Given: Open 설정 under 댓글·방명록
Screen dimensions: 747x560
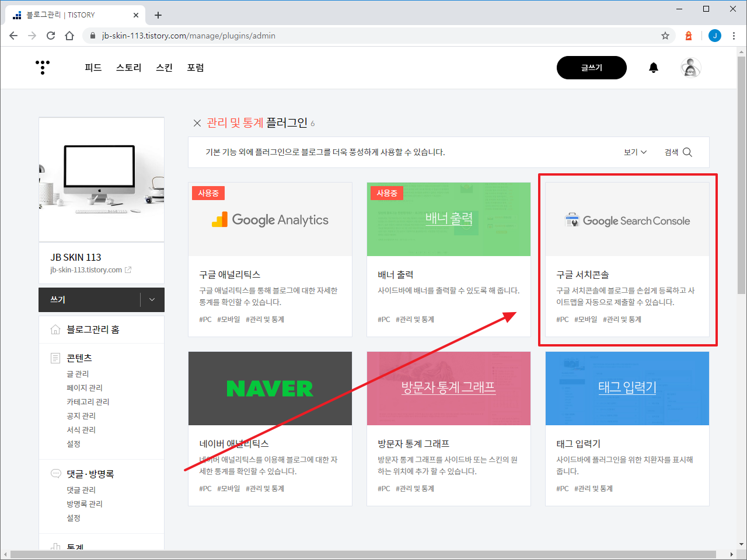Looking at the screenshot, I should [x=74, y=518].
